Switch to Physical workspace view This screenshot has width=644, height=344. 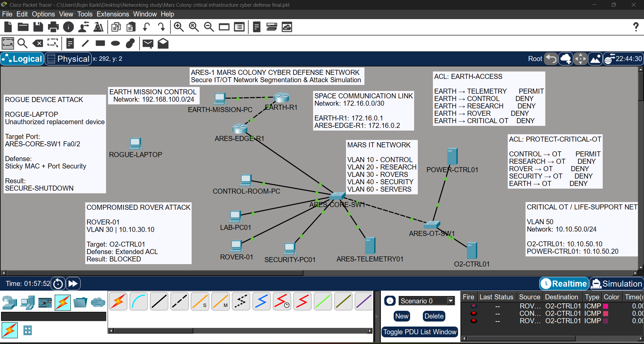click(68, 59)
